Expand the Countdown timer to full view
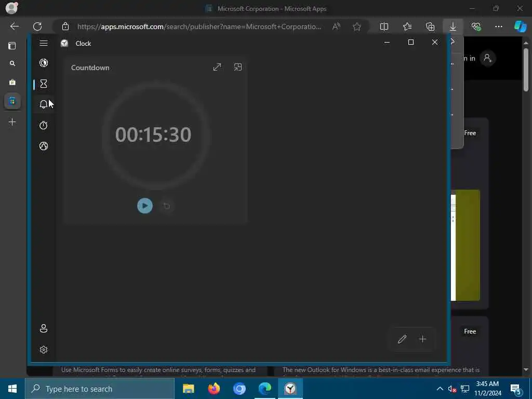The width and height of the screenshot is (532, 399). pos(217,67)
